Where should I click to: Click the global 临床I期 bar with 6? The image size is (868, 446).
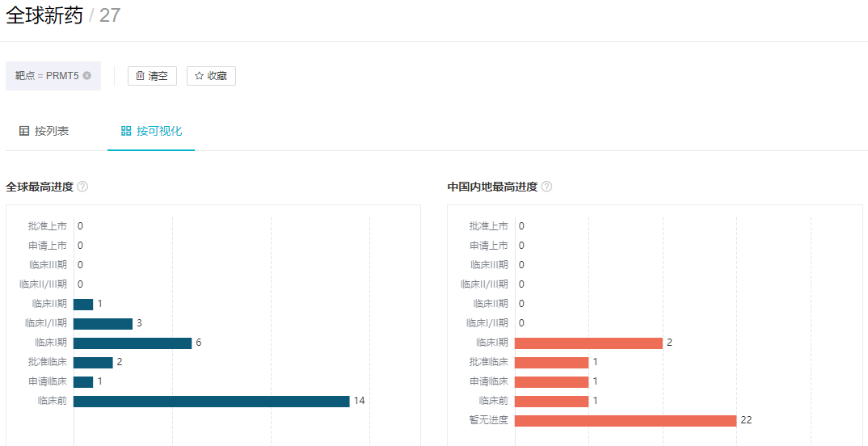click(133, 343)
